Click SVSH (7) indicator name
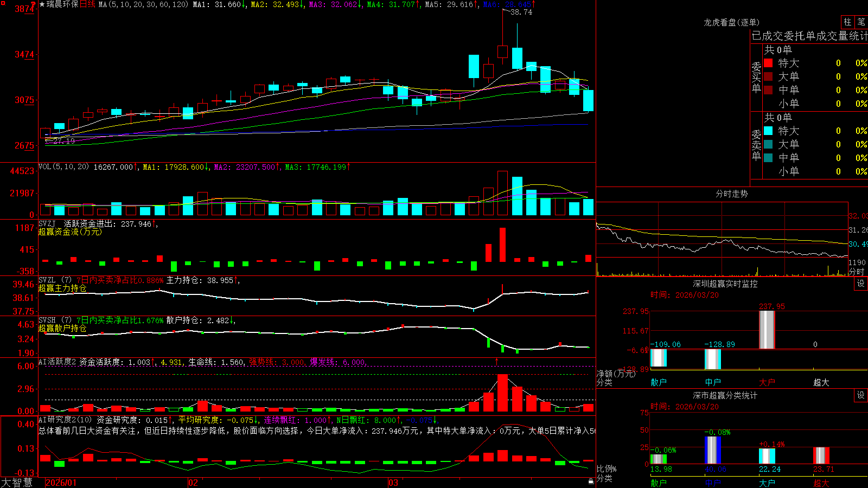 click(x=55, y=320)
